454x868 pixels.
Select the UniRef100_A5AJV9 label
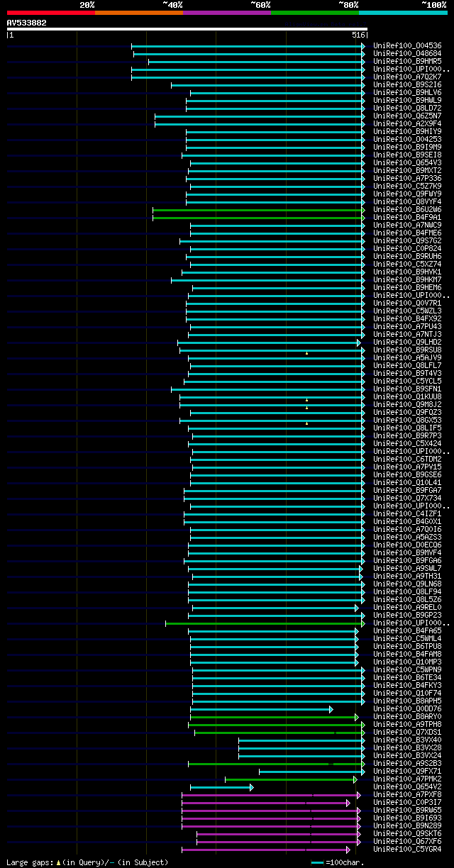[407, 358]
